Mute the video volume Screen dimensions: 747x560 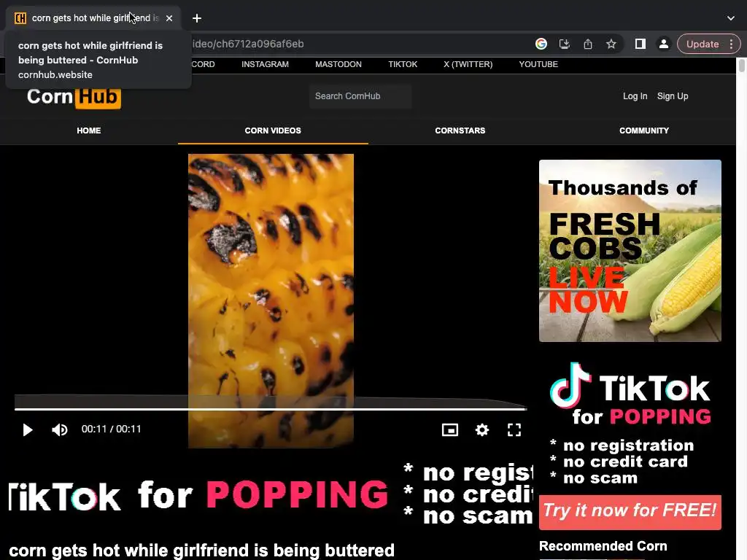(x=60, y=429)
